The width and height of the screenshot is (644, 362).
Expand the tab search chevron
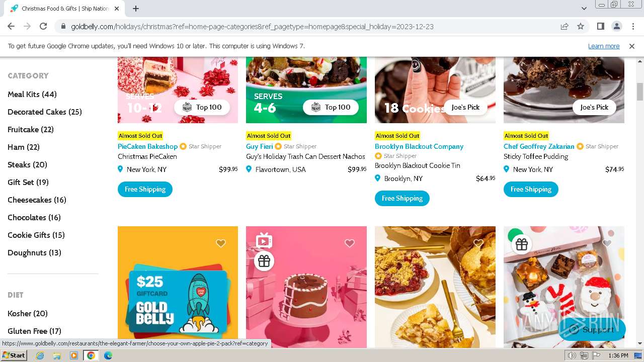coord(584,9)
